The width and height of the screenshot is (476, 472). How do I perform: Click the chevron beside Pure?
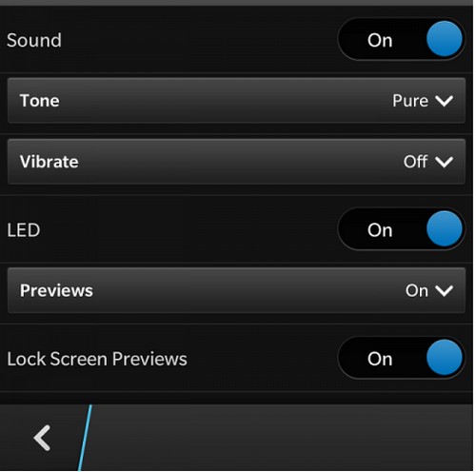444,101
